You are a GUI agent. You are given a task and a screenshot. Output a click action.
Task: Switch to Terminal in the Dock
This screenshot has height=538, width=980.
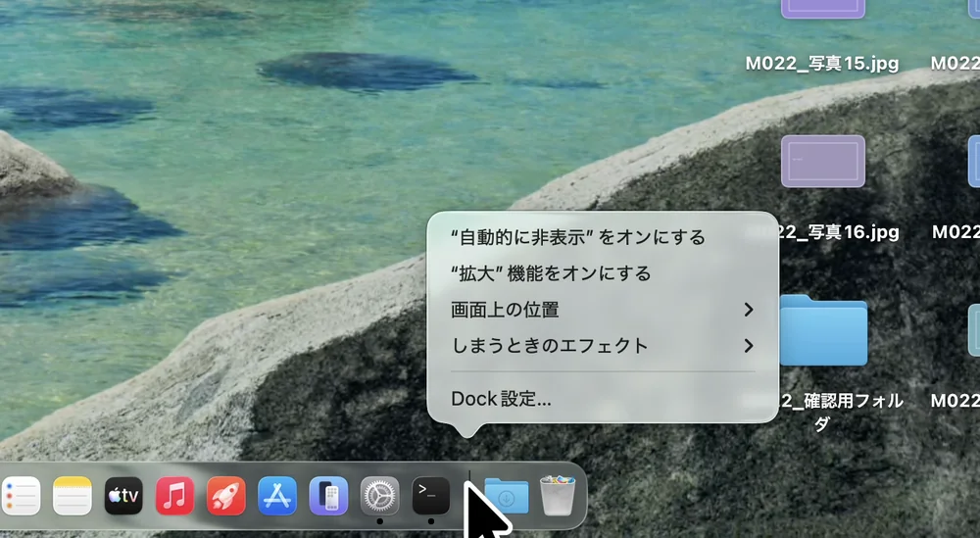point(431,496)
